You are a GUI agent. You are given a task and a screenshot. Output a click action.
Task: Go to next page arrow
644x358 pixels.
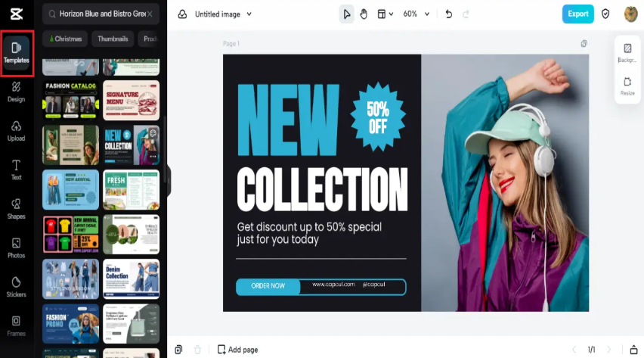tap(608, 350)
